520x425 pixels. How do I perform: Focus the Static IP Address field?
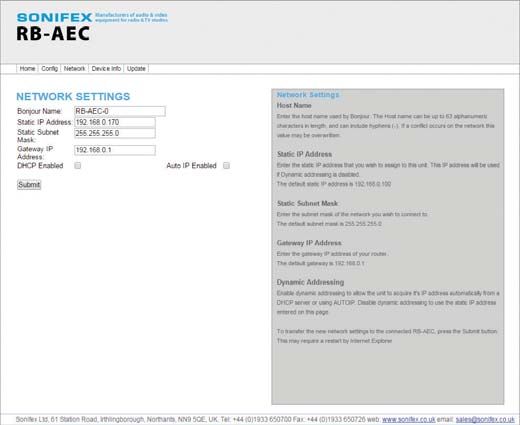coord(115,122)
